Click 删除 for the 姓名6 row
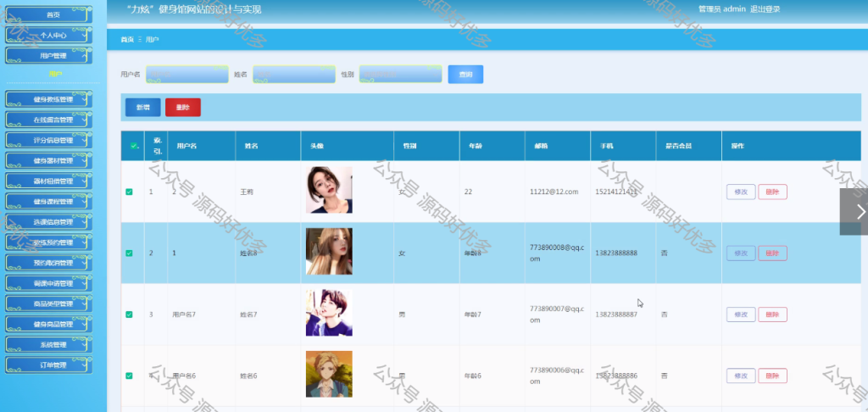 tap(772, 376)
